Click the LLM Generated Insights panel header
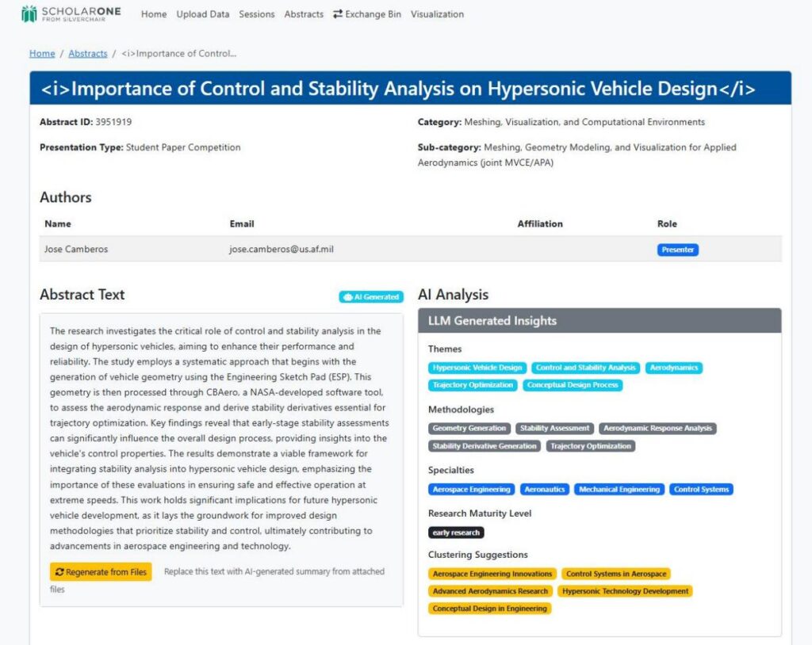This screenshot has height=645, width=812. tap(599, 321)
